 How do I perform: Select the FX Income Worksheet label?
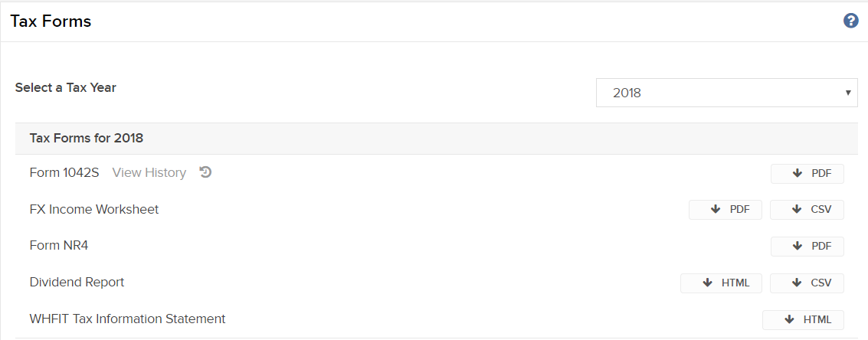point(94,209)
